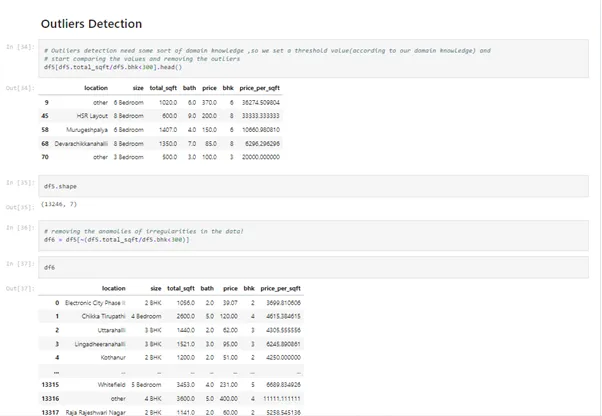
Task: Click the 5258.545136 price_per_sqft value
Action: tap(283, 413)
